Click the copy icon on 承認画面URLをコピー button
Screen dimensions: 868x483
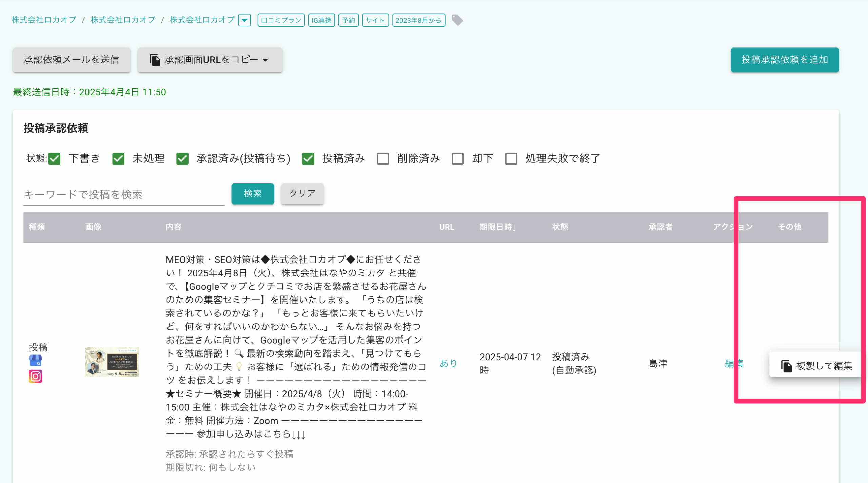coord(155,60)
